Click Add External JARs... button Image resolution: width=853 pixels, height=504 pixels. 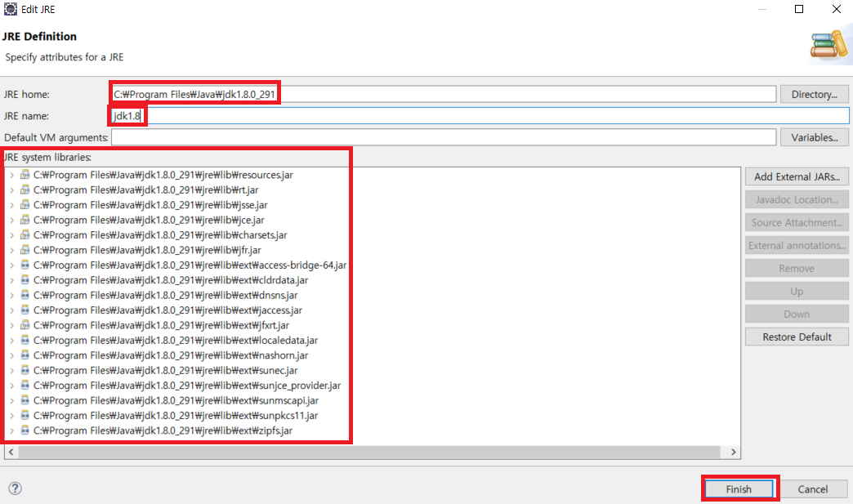797,176
